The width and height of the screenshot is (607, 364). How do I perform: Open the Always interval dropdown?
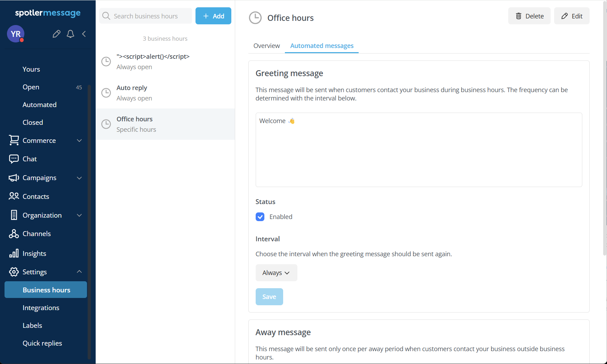276,273
